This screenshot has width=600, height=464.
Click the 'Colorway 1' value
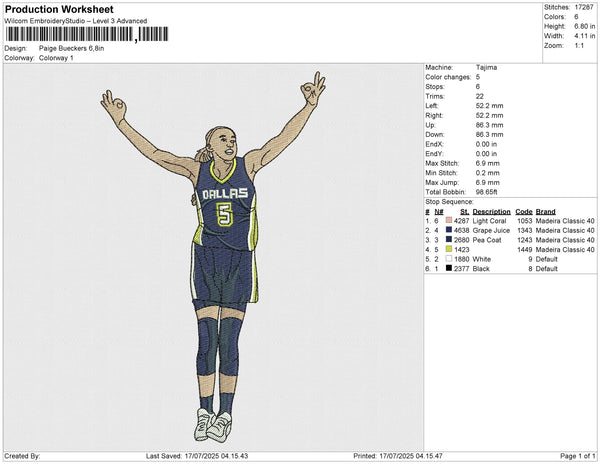coord(56,58)
